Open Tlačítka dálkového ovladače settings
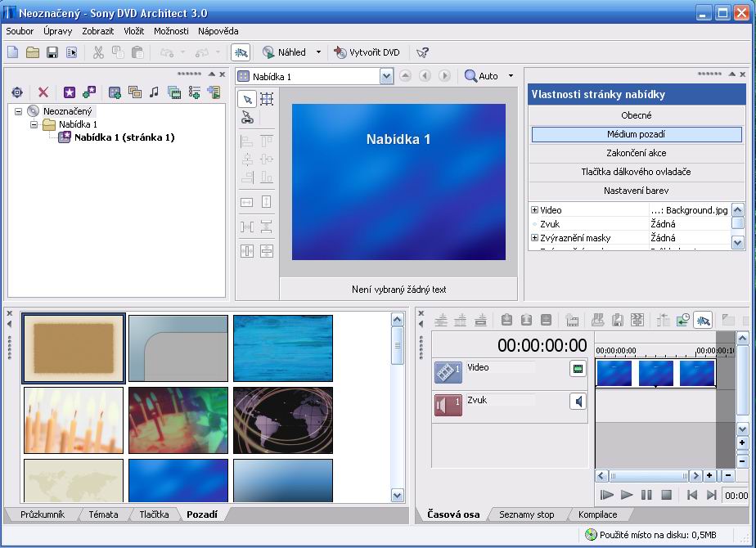Screen dimensions: 756x548 [636, 170]
